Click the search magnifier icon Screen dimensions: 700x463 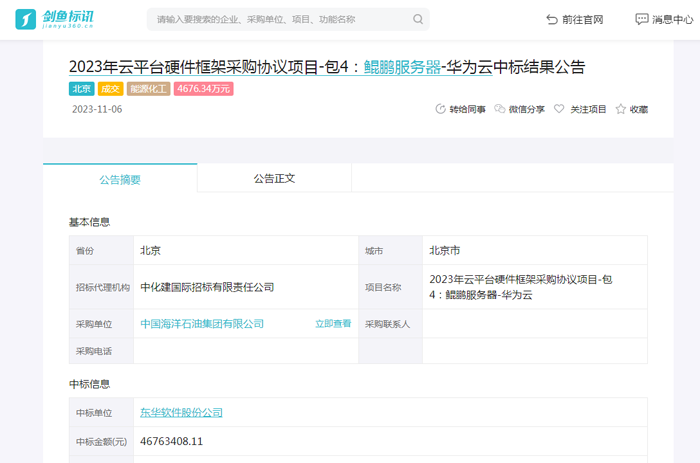pos(418,19)
